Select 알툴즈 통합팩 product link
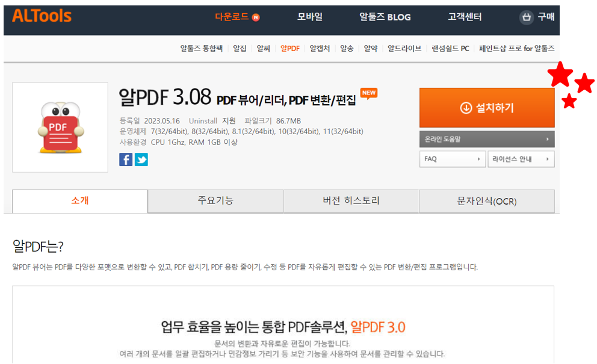 click(202, 48)
